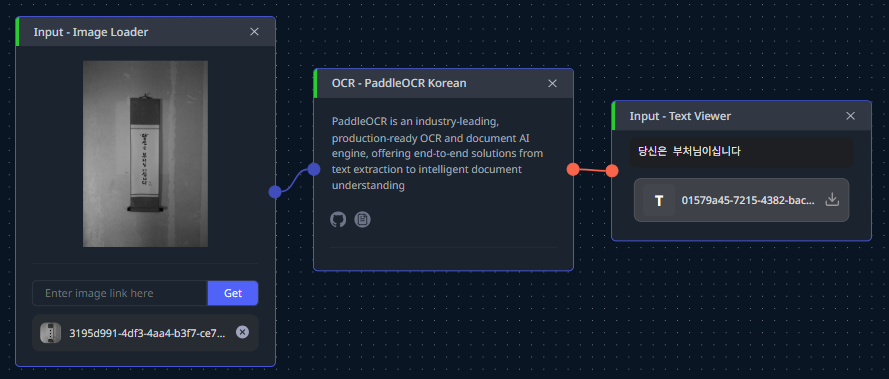Image resolution: width=889 pixels, height=379 pixels.
Task: Download the 01579a45 text file
Action: click(832, 200)
